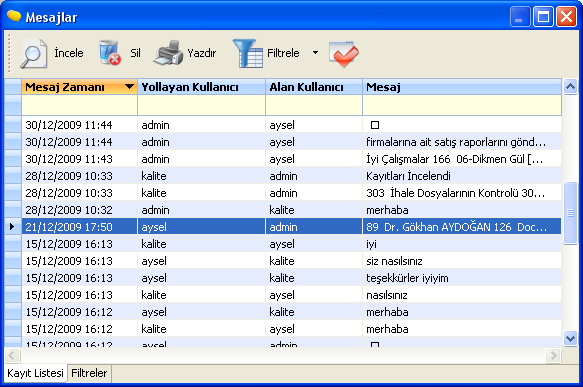Click the '21/12/2009 17:50' timestamp cell
This screenshot has height=387, width=583.
pyautogui.click(x=80, y=227)
